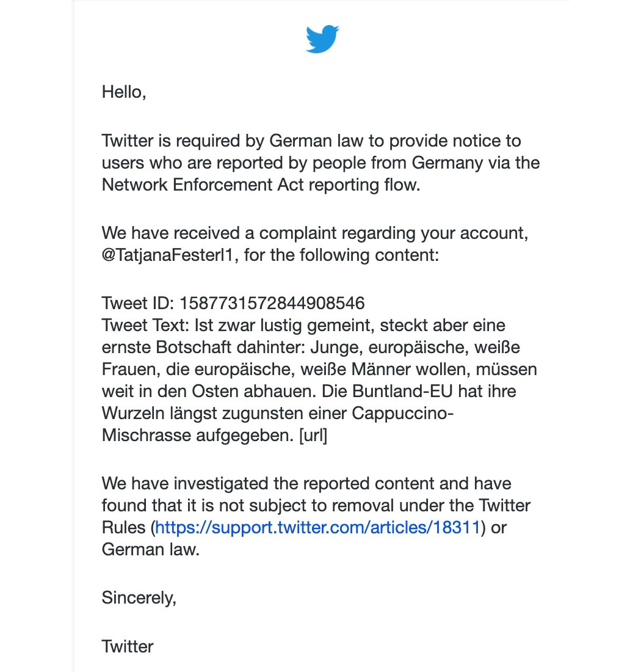Viewport: 641px width, 672px height.
Task: Click 'for the following content:' text
Action: [x=341, y=255]
